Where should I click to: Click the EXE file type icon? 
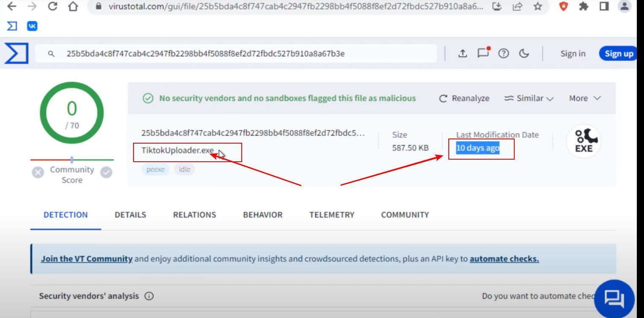tap(584, 141)
